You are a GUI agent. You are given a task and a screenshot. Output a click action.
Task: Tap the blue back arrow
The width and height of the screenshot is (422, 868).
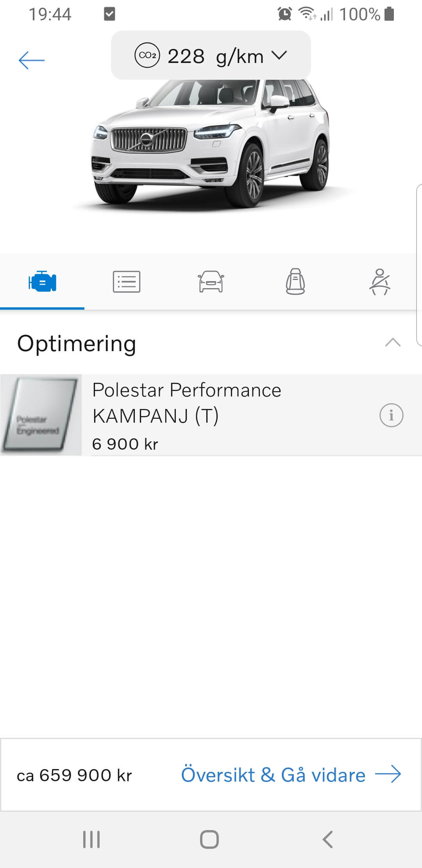coord(32,60)
